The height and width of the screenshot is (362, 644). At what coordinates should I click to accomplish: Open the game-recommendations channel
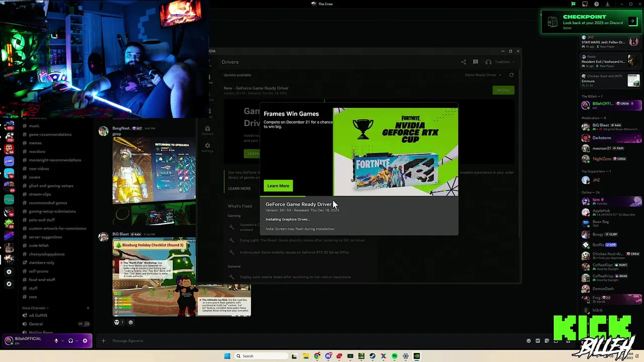pyautogui.click(x=50, y=134)
